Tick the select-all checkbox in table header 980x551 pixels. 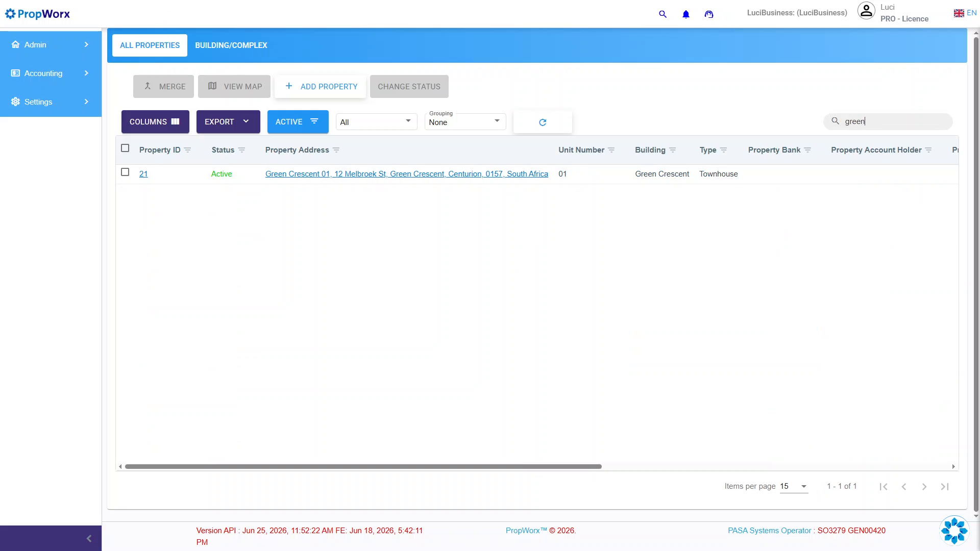pos(125,148)
